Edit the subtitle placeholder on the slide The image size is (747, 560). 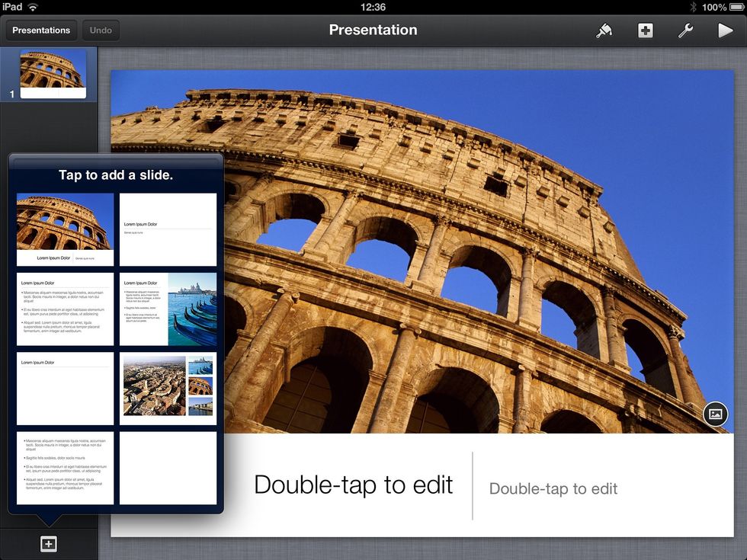coord(553,488)
